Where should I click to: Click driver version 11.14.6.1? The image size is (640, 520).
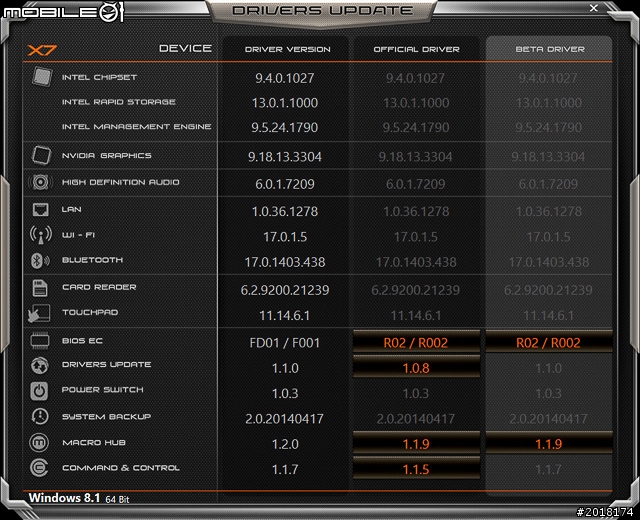[285, 316]
